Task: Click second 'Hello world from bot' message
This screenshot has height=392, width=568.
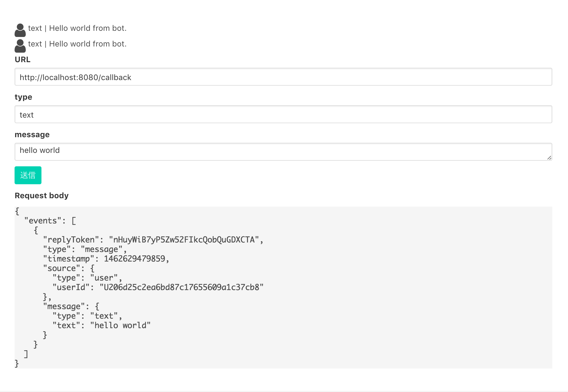Action: click(x=77, y=44)
